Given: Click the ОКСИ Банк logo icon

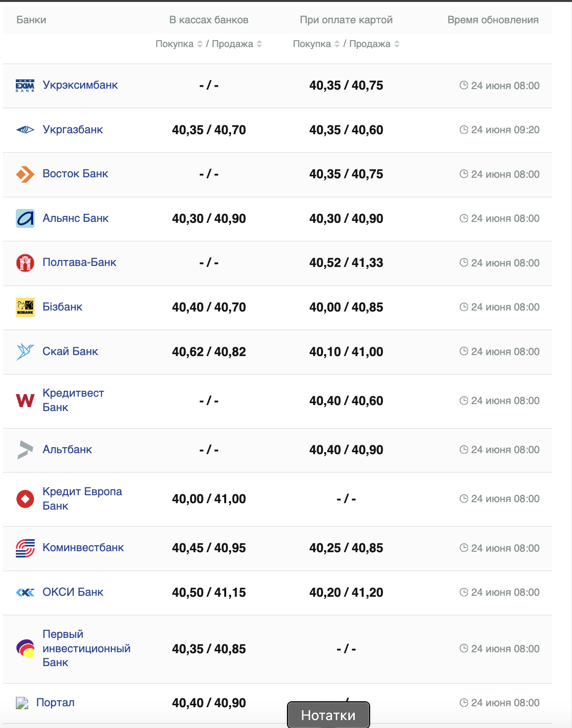Looking at the screenshot, I should 25,592.
